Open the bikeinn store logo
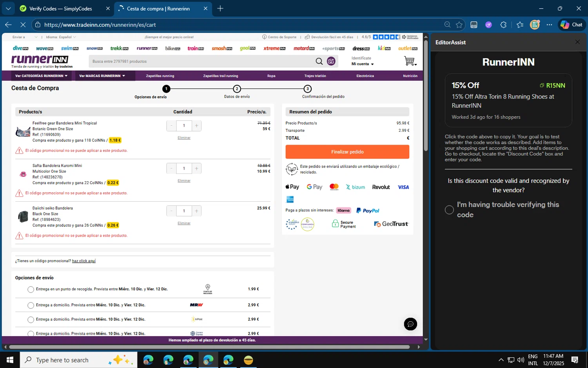 tap(172, 48)
